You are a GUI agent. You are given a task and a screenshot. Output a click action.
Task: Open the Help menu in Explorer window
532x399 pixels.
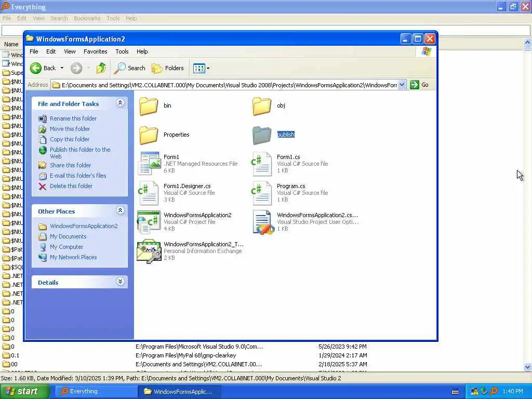[x=142, y=51]
